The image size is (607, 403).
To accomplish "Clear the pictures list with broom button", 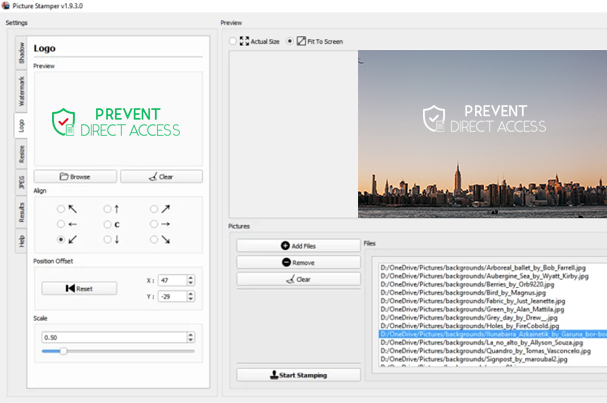I will click(297, 279).
